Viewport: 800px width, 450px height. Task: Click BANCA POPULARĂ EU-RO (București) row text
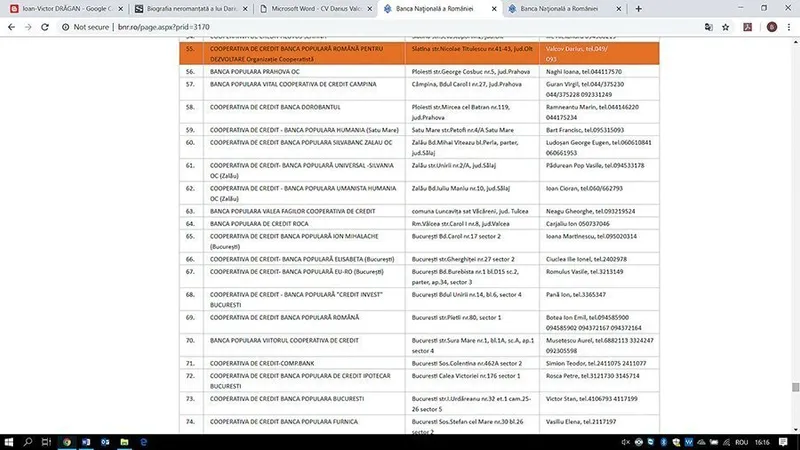click(296, 271)
